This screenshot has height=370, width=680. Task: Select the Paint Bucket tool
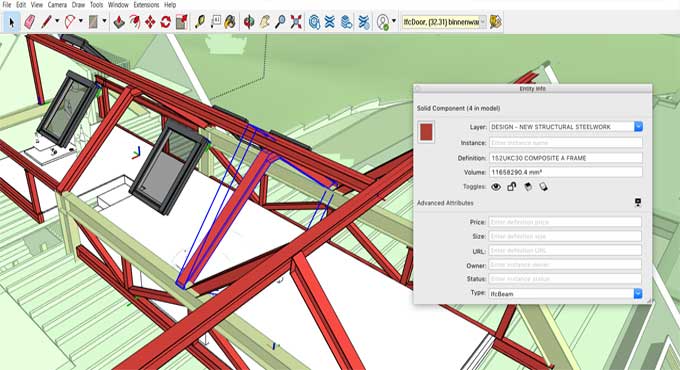pos(230,22)
